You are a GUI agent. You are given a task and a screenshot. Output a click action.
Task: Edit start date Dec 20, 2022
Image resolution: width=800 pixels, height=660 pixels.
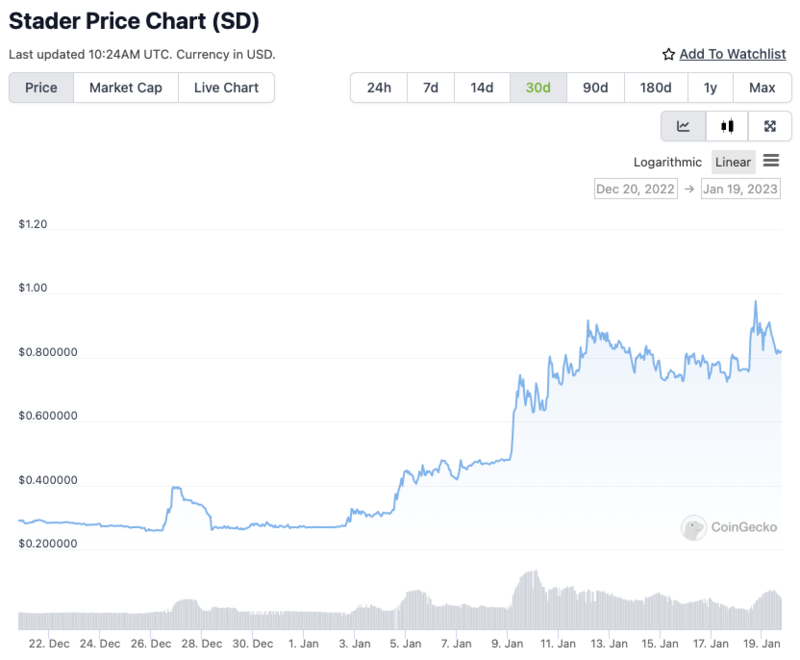(636, 189)
